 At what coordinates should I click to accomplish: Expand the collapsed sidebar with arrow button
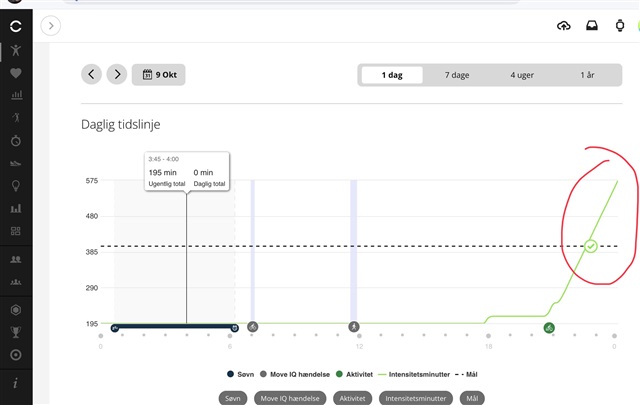pos(51,26)
